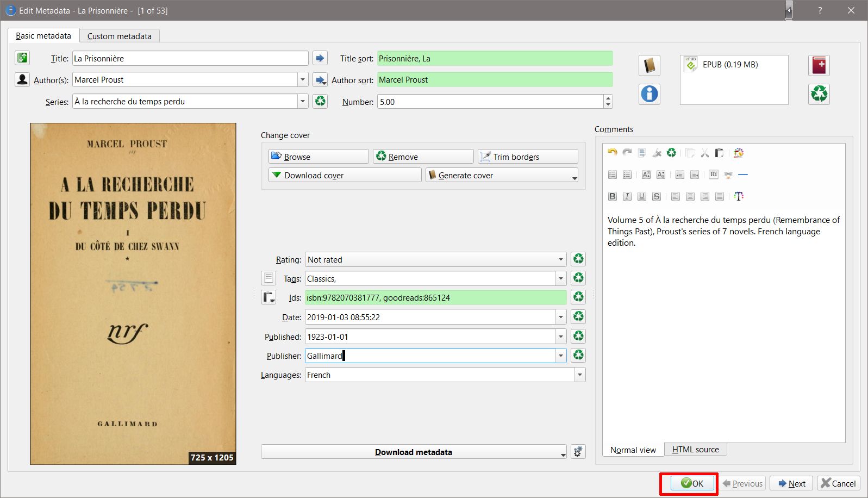
Task: Toggle italic formatting in Comments
Action: pyautogui.click(x=627, y=196)
